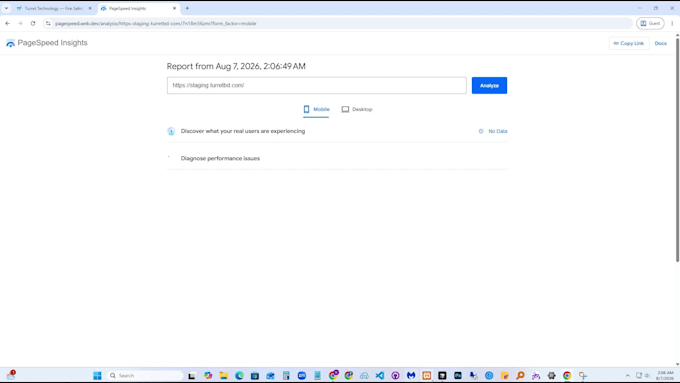
Task: Click the scrollbar down arrow
Action: (677, 364)
